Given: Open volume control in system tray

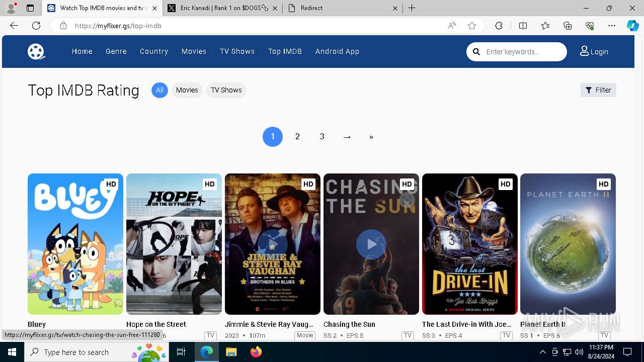Looking at the screenshot, I should click(579, 352).
